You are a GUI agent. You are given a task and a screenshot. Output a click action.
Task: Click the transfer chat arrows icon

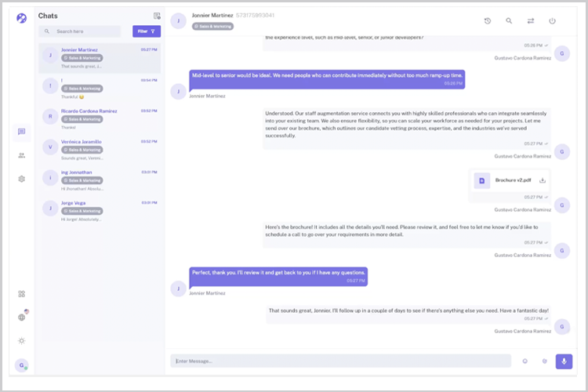(x=531, y=21)
